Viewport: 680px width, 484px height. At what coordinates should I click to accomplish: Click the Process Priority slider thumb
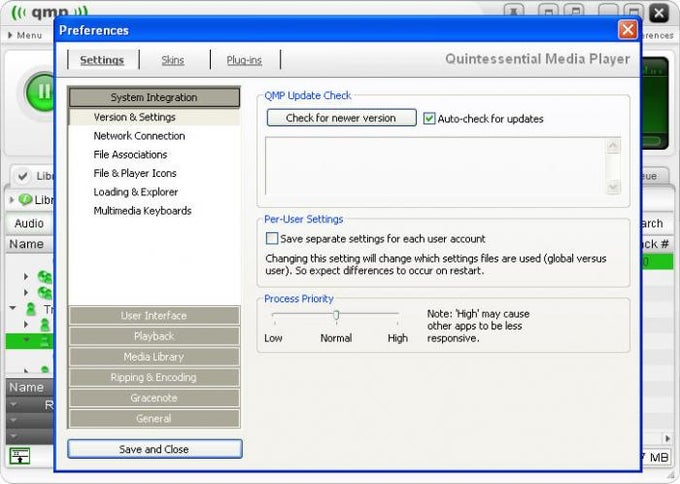pyautogui.click(x=336, y=315)
